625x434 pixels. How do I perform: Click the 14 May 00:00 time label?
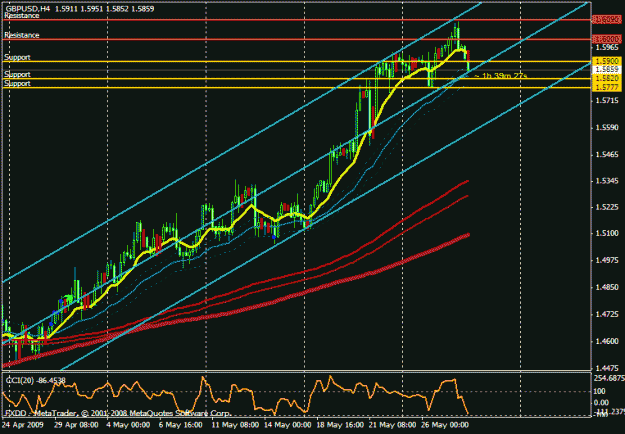pyautogui.click(x=287, y=425)
